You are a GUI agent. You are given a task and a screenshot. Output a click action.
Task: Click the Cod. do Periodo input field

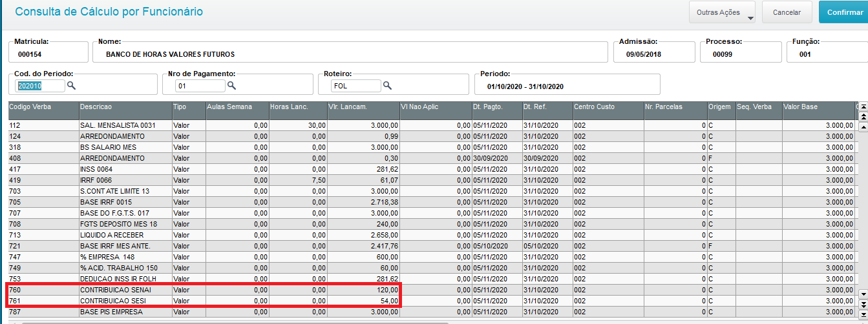coord(41,85)
